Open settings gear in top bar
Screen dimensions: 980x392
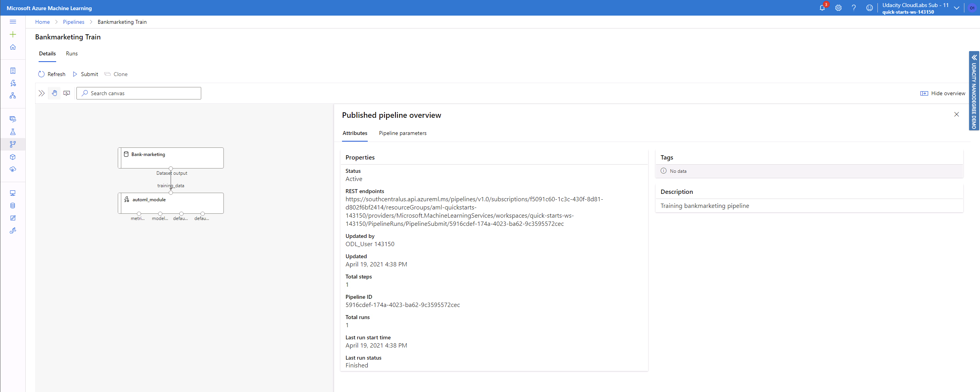[838, 8]
